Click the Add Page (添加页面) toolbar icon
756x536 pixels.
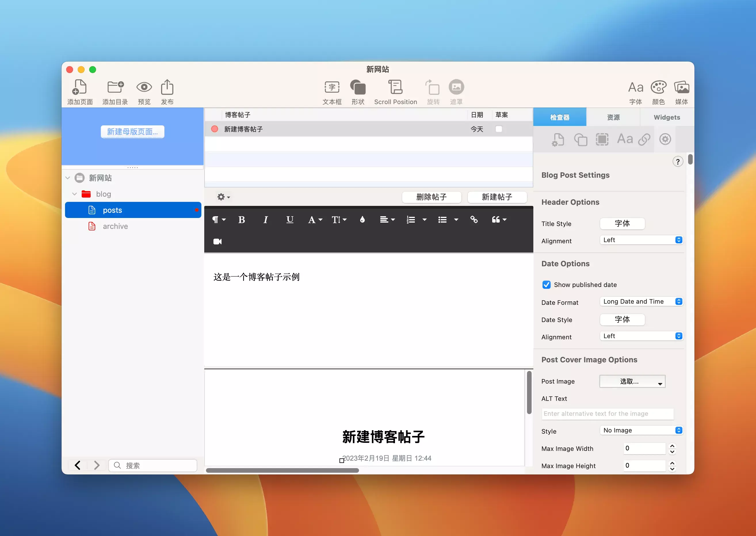pyautogui.click(x=80, y=87)
